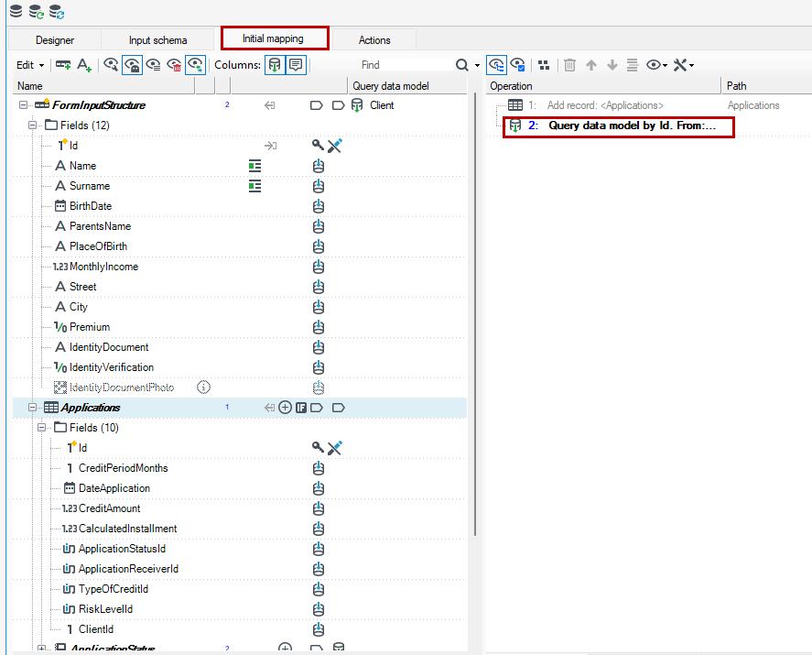Click the info icon beside IdentityDocumentPhoto
Viewport: 812px width, 655px height.
203,388
